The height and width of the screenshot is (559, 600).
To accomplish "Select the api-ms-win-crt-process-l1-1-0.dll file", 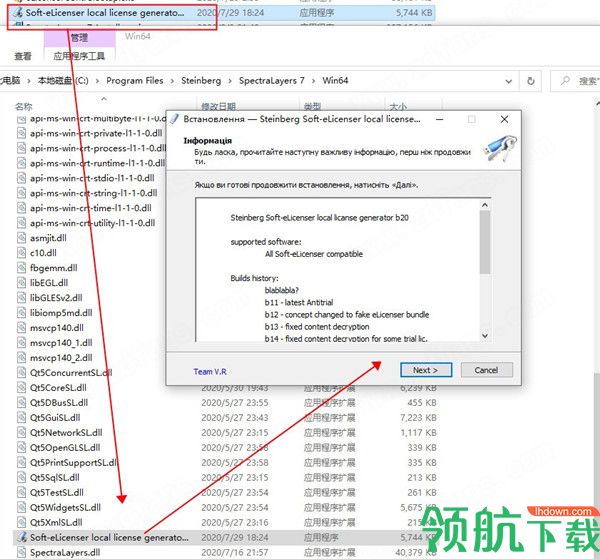I will (98, 148).
